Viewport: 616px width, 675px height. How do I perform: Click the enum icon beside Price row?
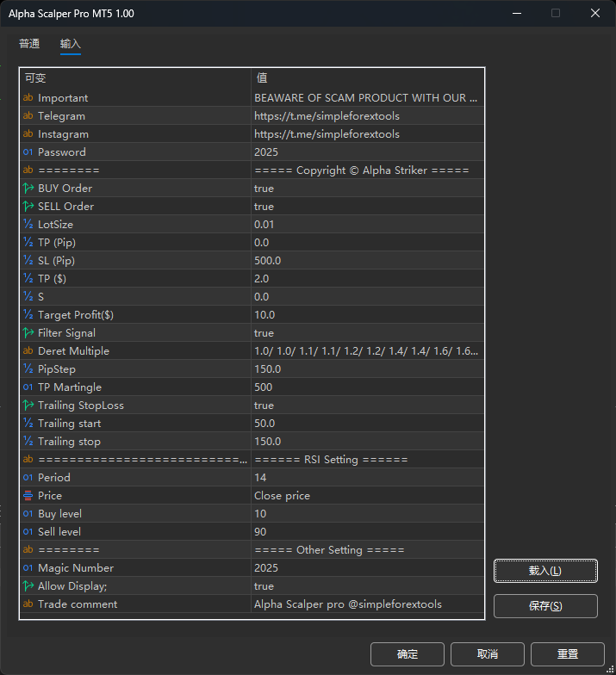(x=28, y=496)
